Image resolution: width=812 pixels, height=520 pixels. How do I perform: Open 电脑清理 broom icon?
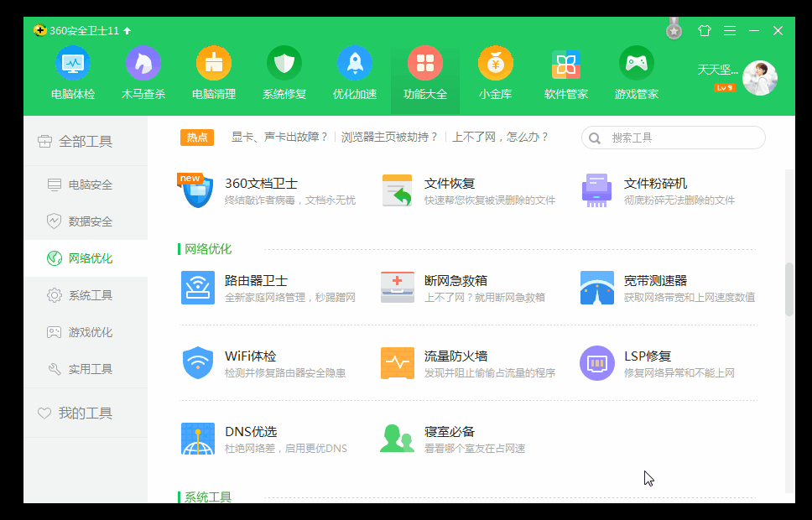[214, 63]
